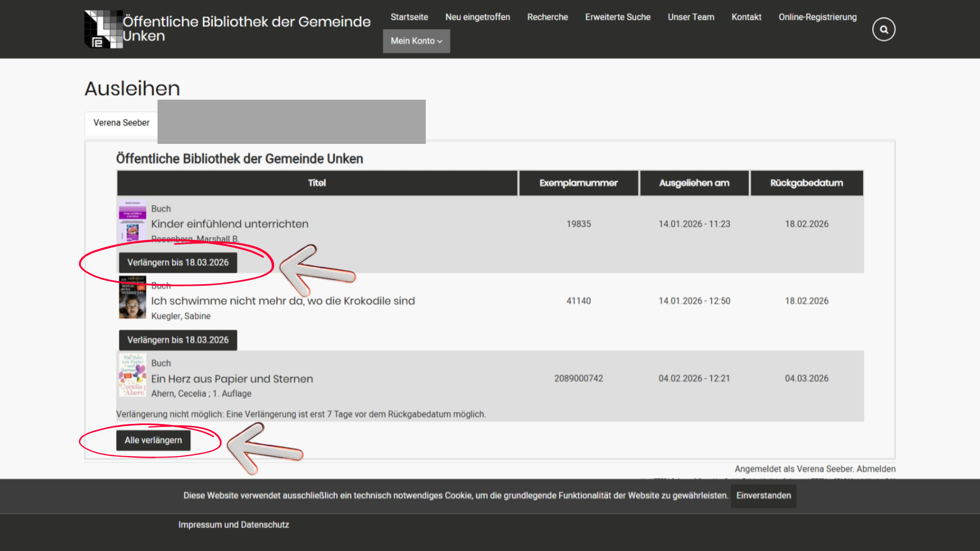Expand the Mein Konto dropdown

(416, 41)
